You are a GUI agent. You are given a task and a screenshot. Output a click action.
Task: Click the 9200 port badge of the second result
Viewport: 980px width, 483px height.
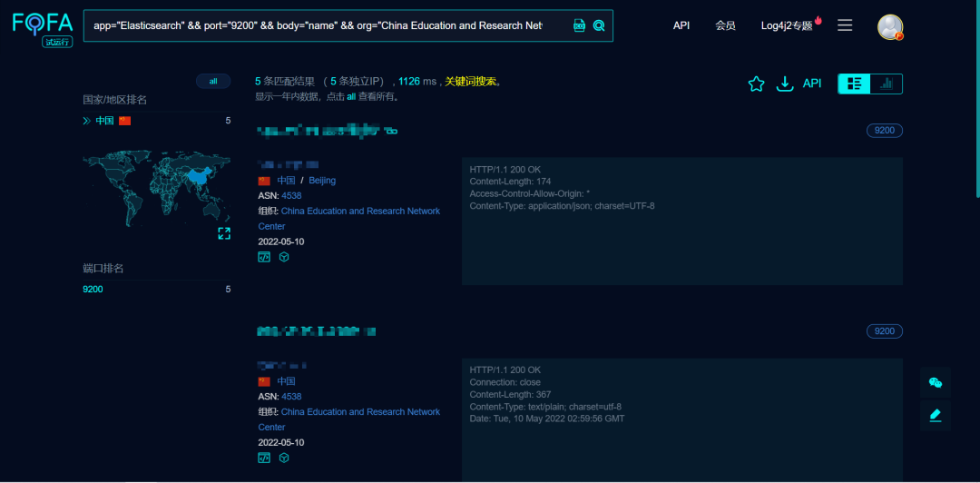tap(885, 331)
